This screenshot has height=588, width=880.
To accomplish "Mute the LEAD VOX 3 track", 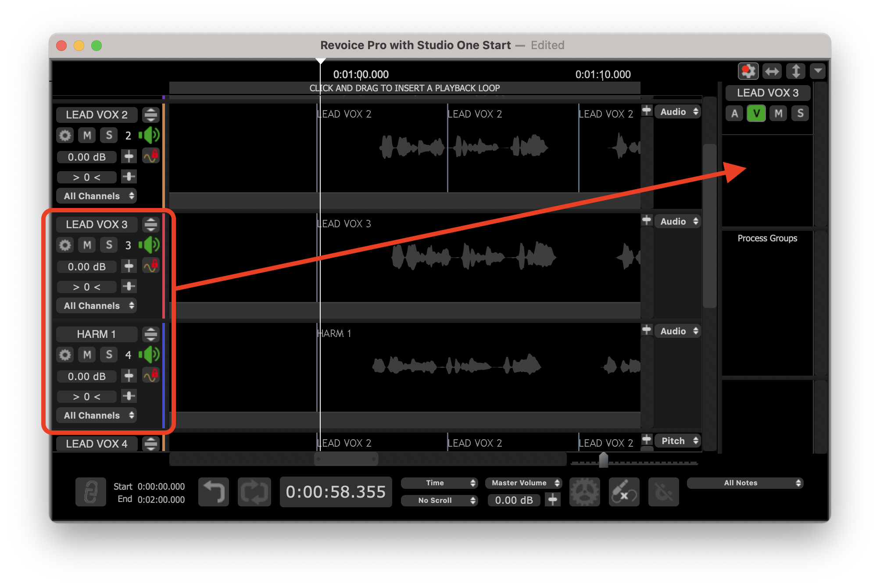I will point(87,245).
